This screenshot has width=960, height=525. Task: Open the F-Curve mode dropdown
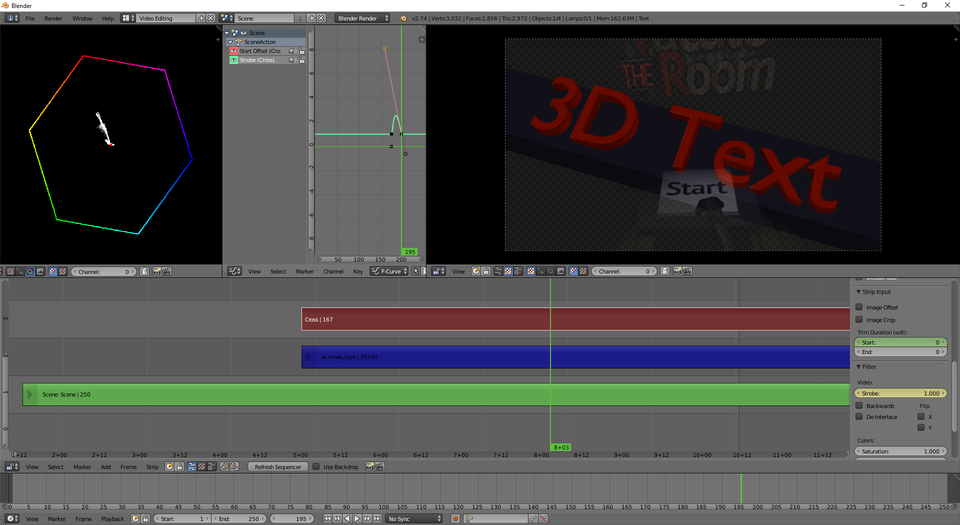pos(389,271)
